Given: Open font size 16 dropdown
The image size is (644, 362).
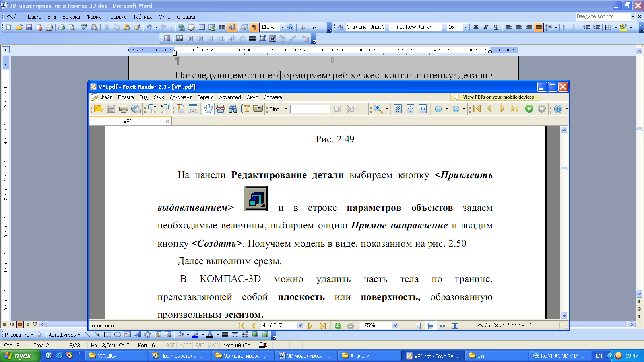Looking at the screenshot, I should coord(465,27).
